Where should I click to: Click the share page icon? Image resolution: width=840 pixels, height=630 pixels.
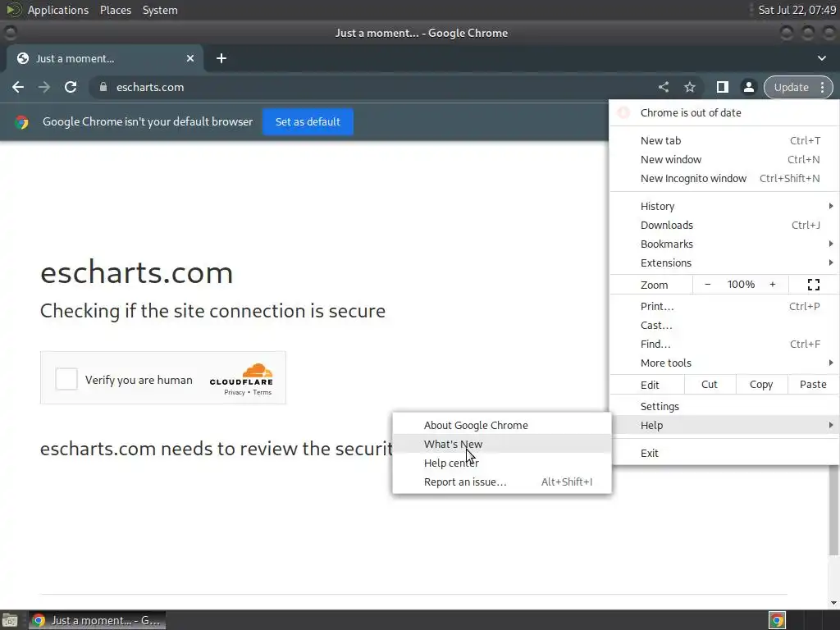point(664,87)
